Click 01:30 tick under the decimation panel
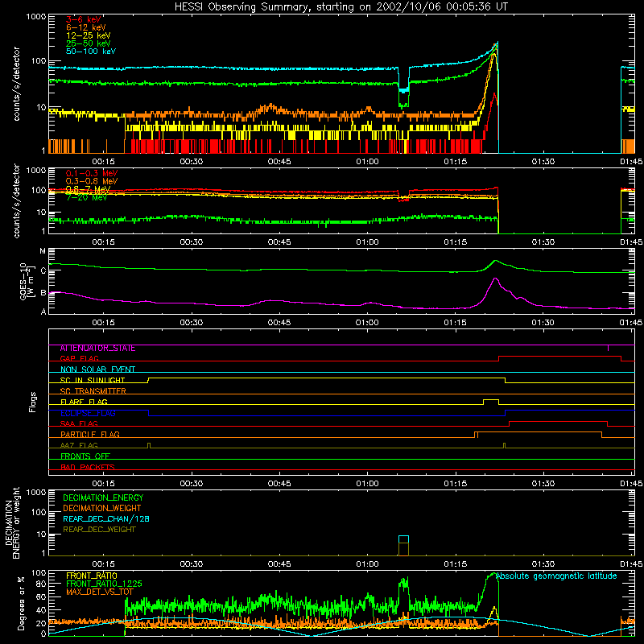 pyautogui.click(x=543, y=564)
